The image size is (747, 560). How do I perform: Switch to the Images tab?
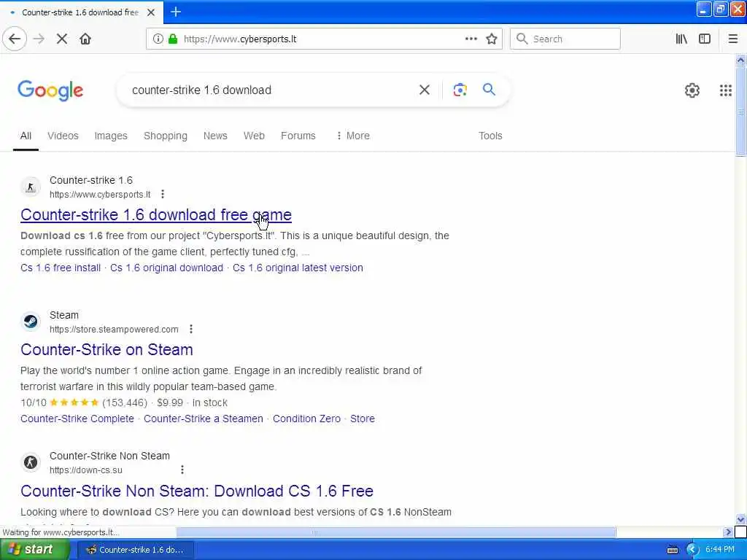pos(111,136)
